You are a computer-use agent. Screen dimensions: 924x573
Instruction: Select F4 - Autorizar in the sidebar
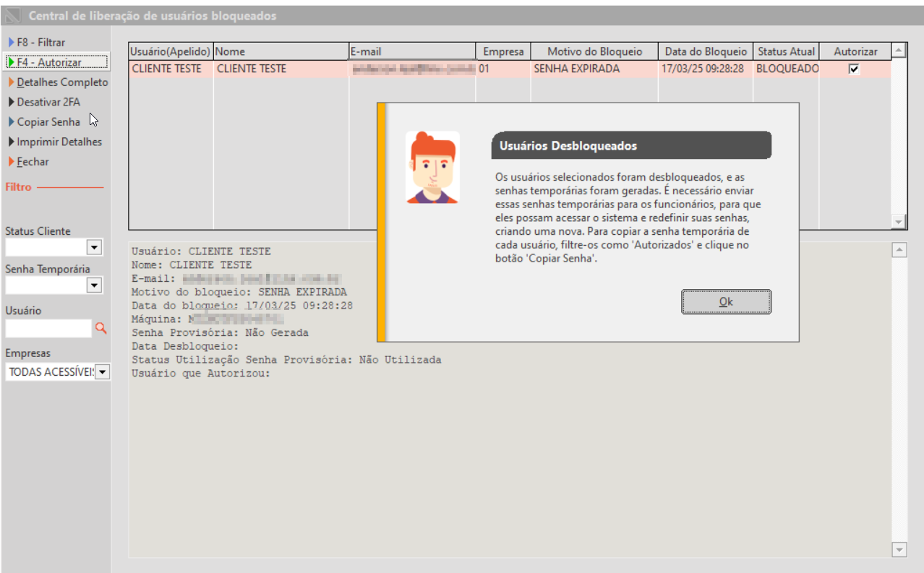tap(57, 62)
